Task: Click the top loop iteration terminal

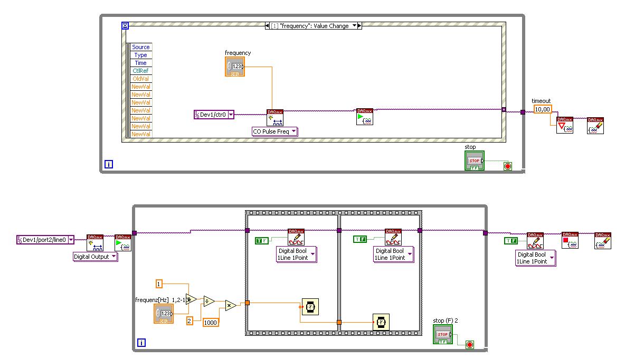Action: pos(109,164)
